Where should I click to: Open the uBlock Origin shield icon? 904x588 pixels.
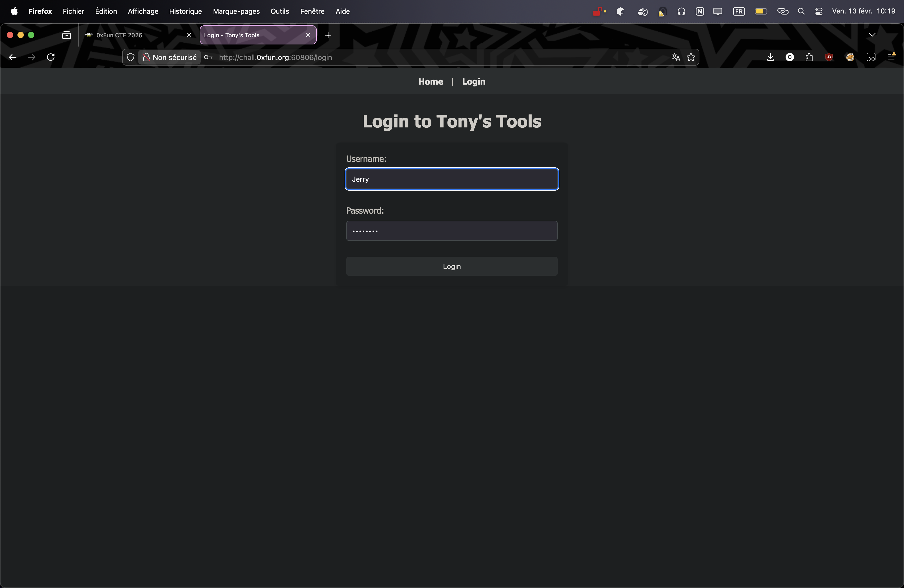click(829, 57)
